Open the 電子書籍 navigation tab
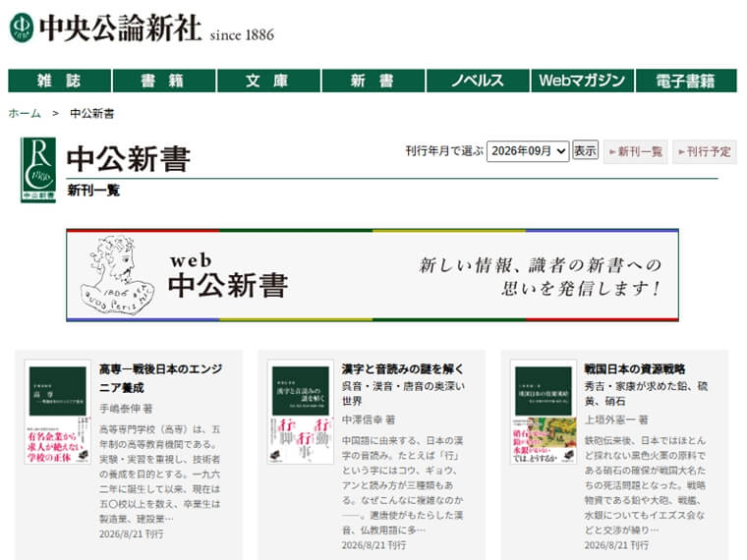 (686, 81)
